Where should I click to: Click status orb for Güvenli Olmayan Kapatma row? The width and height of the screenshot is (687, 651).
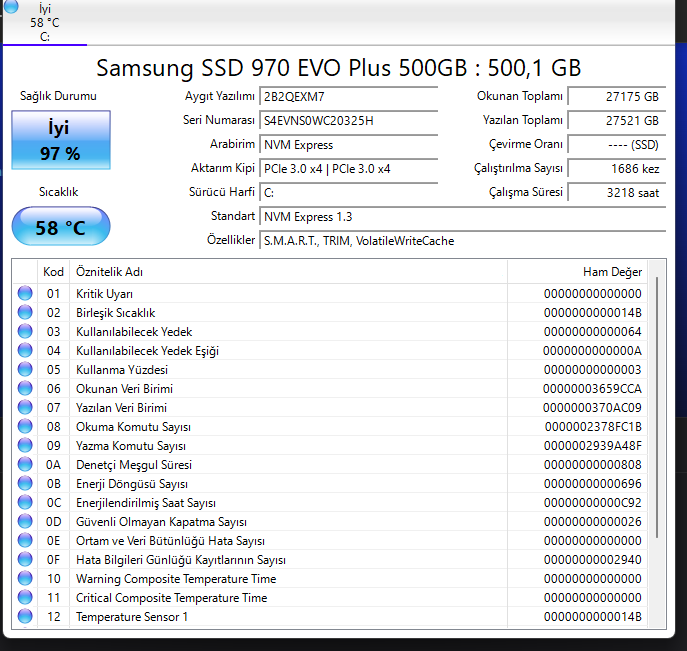25,521
